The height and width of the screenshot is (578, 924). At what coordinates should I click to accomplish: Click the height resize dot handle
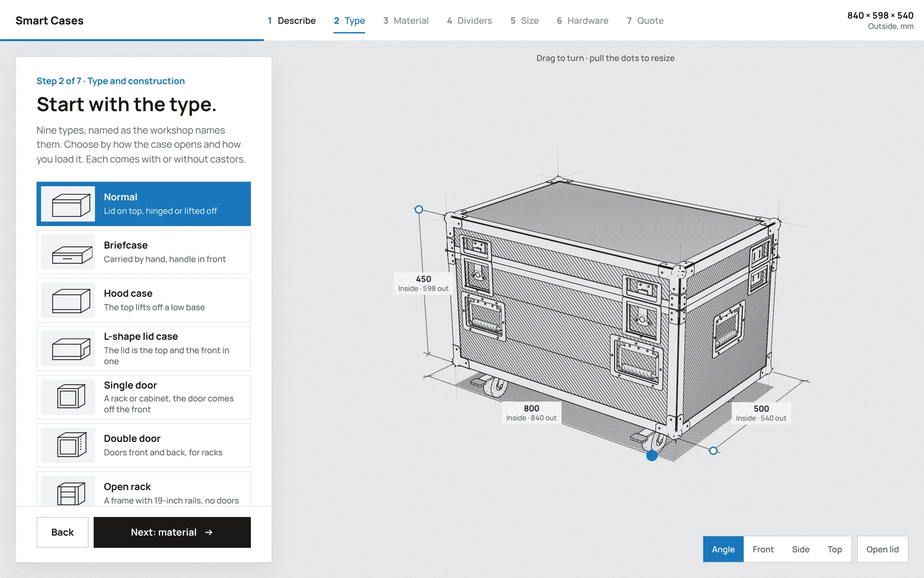pyautogui.click(x=419, y=209)
